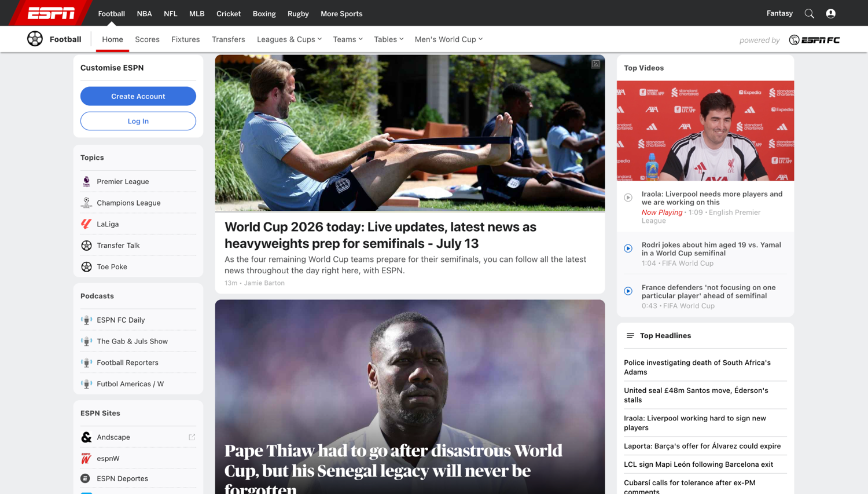Viewport: 868px width, 494px height.
Task: Open LCL sign Mapi León headline
Action: point(698,464)
